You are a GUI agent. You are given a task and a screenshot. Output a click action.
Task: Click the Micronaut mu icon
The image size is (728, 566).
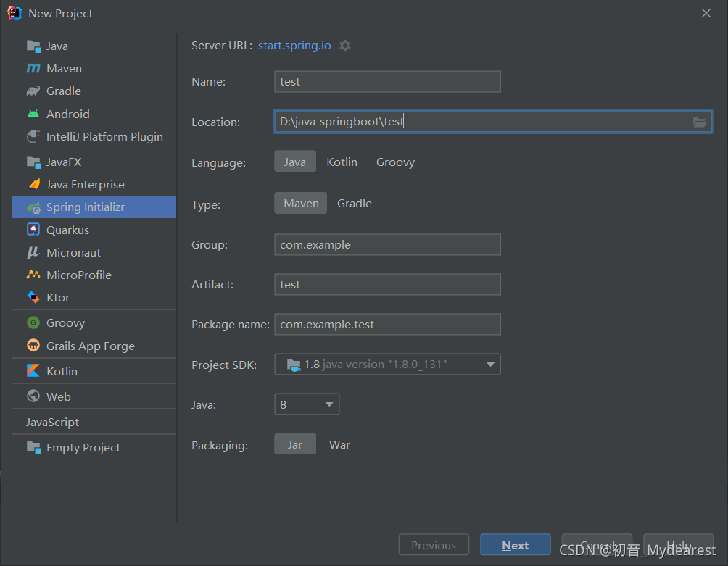(x=33, y=252)
